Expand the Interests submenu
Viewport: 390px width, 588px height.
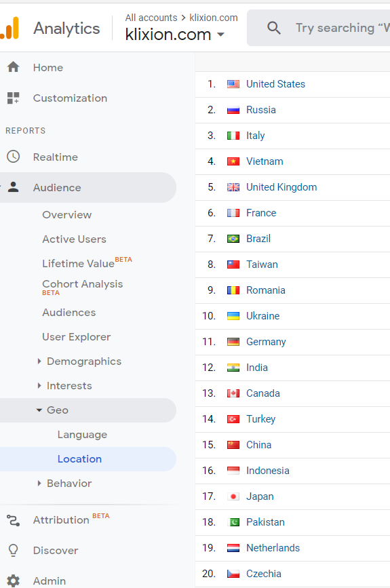[x=39, y=385]
